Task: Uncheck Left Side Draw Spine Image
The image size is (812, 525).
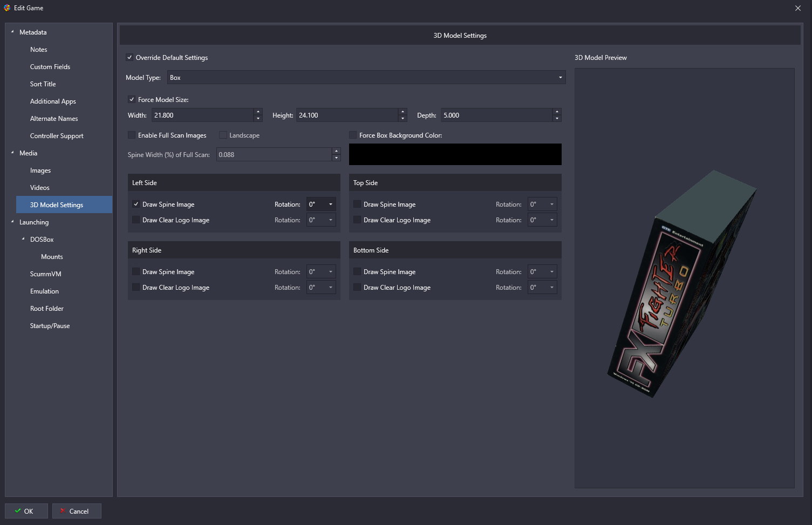Action: click(x=136, y=204)
